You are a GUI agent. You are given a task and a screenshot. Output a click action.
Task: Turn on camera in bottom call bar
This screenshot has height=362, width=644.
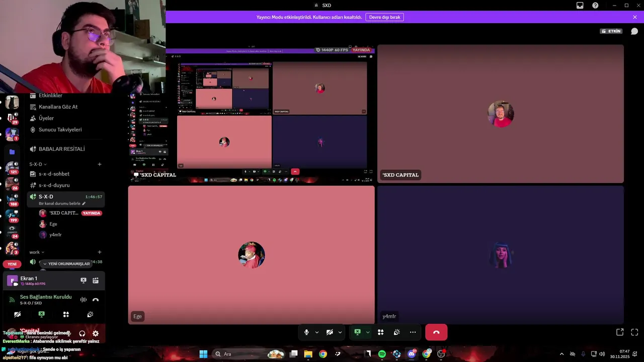click(330, 332)
